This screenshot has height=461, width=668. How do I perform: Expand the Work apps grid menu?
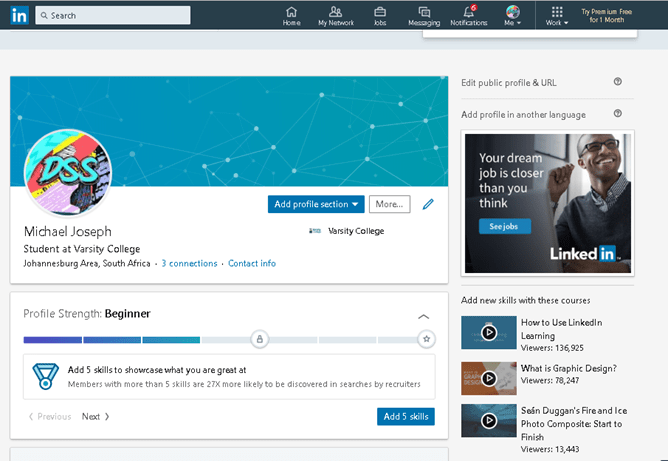[557, 16]
